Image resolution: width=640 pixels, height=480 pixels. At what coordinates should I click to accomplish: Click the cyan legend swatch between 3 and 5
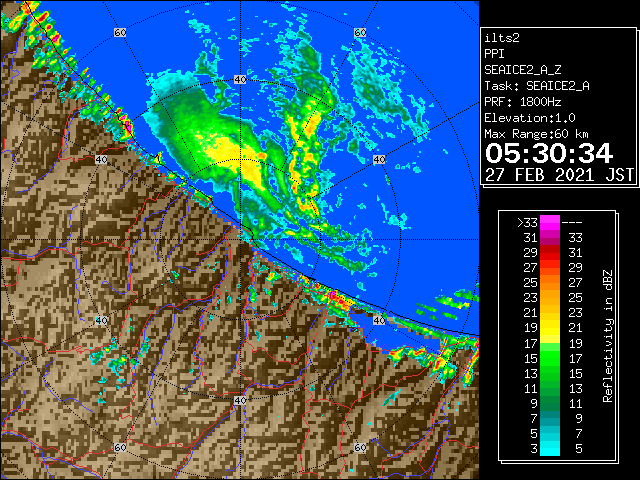click(550, 448)
